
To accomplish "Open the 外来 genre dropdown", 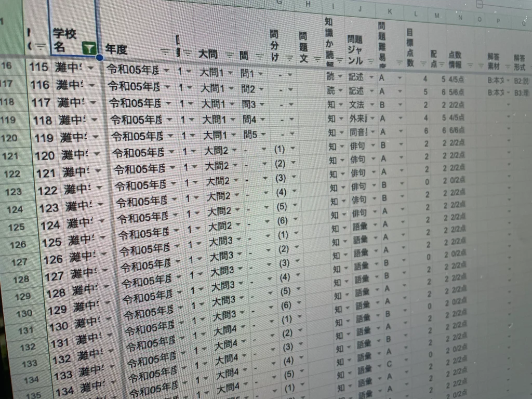I will 372,118.
